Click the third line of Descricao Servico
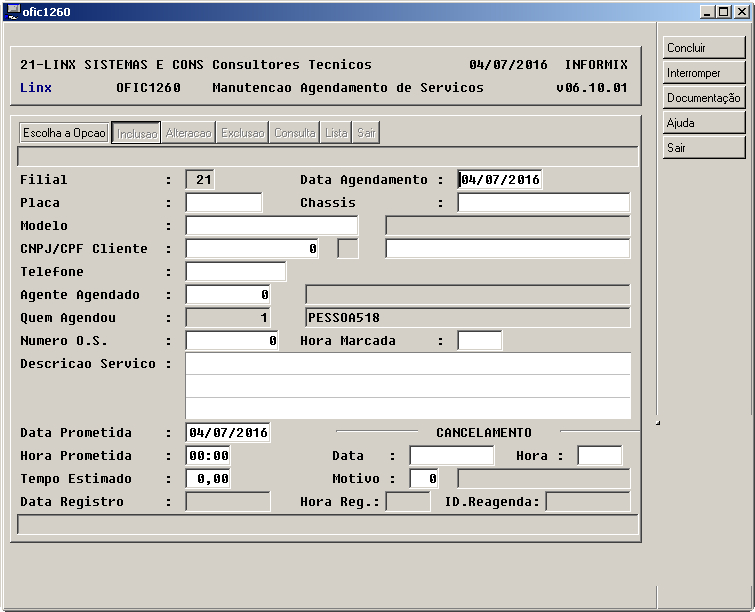The height and width of the screenshot is (612, 755). pos(408,408)
